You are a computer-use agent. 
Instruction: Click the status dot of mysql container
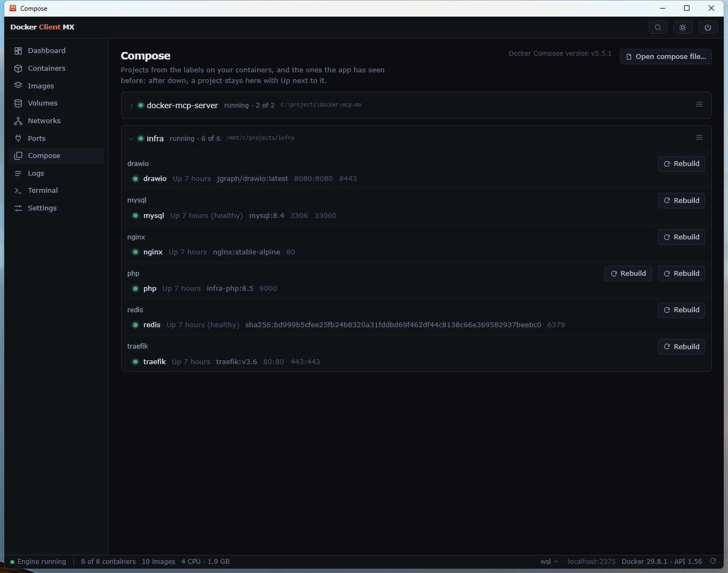tap(135, 216)
